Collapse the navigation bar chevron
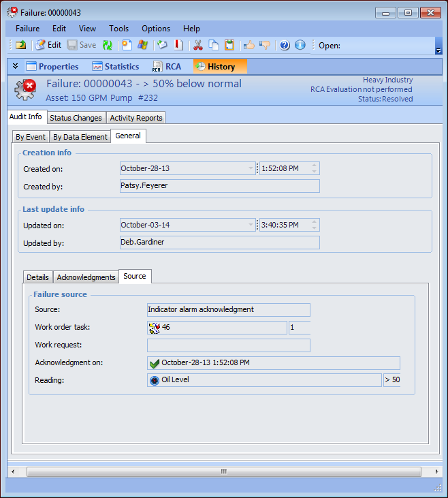 click(15, 66)
